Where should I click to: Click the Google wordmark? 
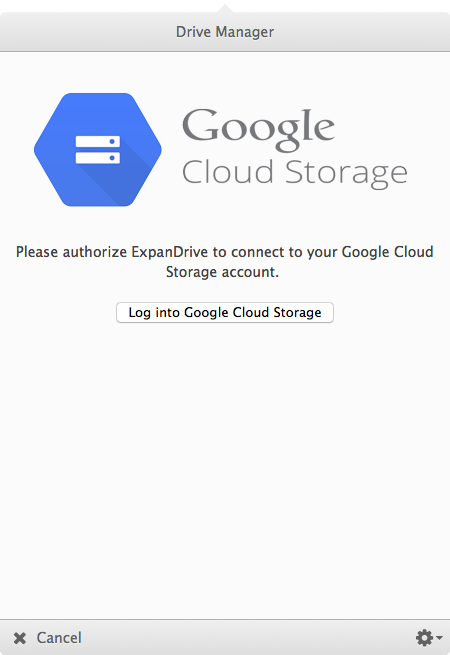point(258,129)
